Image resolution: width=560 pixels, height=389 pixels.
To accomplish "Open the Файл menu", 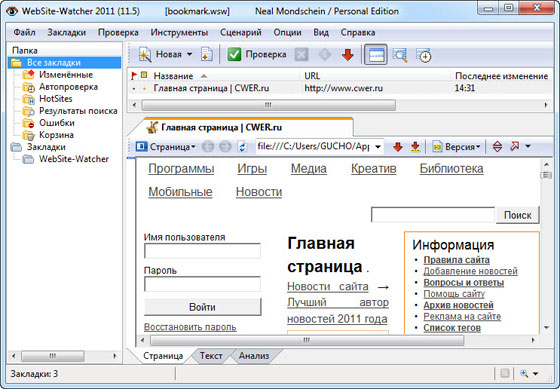I will click(24, 33).
